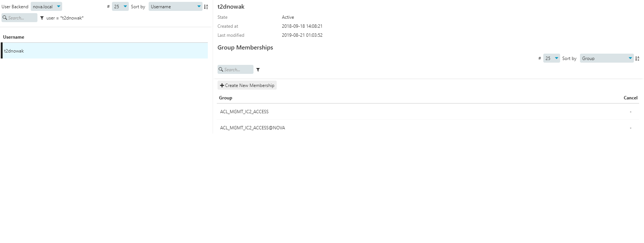Click the Username column header
The image size is (644, 243).
tap(13, 37)
